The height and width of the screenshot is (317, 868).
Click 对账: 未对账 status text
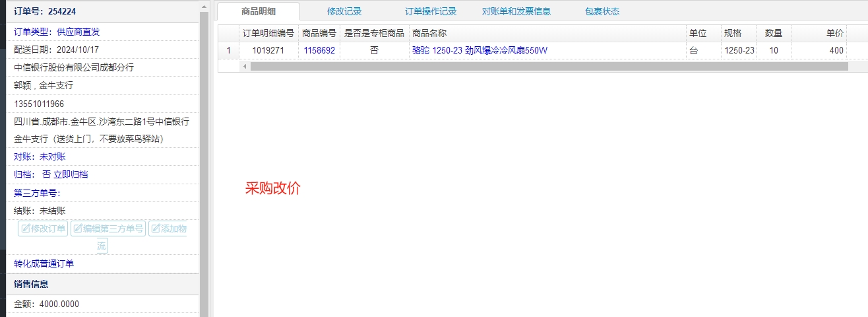pyautogui.click(x=40, y=157)
